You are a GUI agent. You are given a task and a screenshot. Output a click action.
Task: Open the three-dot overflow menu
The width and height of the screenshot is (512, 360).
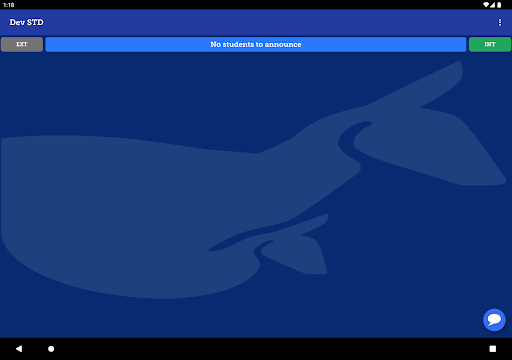pyautogui.click(x=499, y=22)
